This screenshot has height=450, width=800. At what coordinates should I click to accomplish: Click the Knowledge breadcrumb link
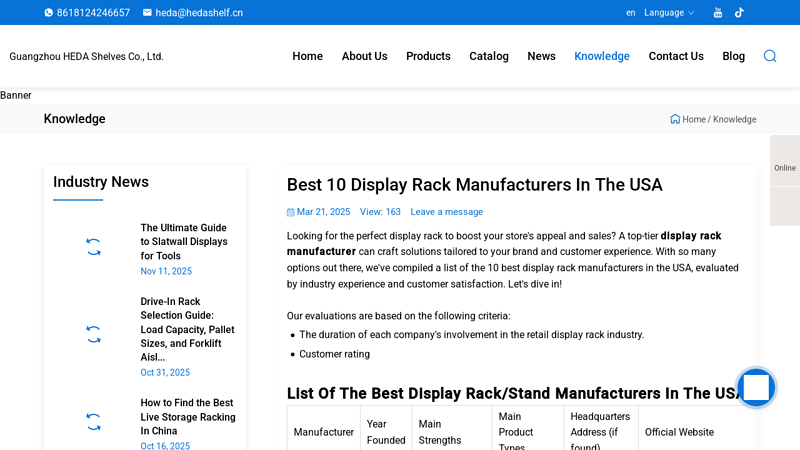(735, 119)
